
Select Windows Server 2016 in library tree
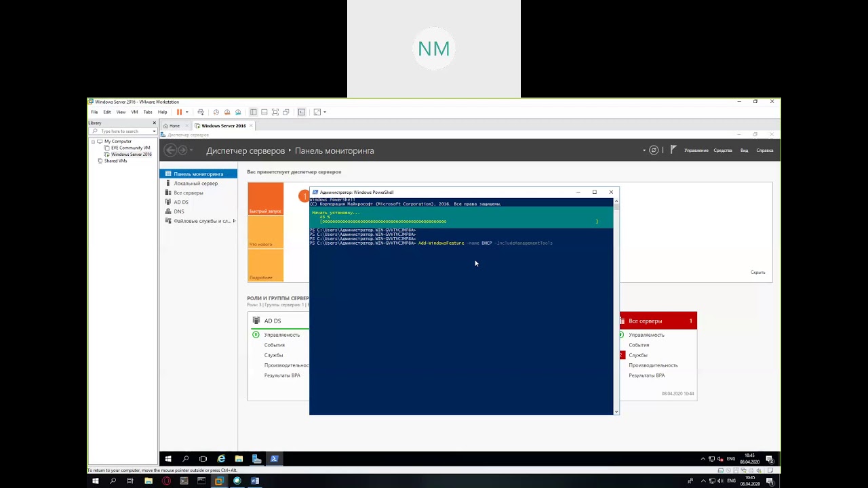point(132,154)
